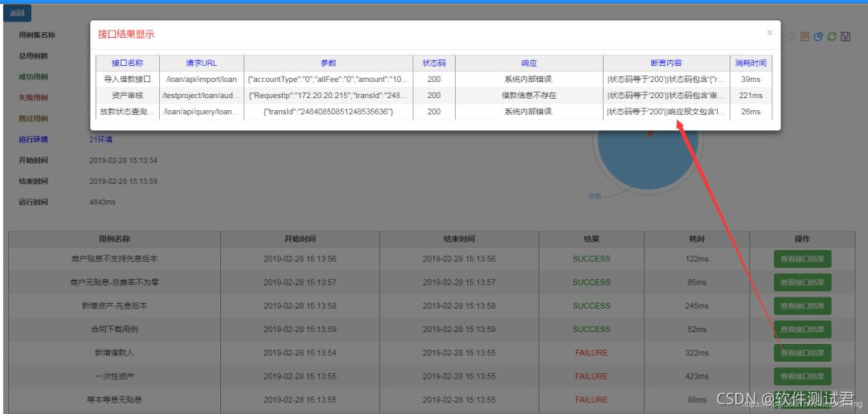This screenshot has width=868, height=414.
Task: Click the purple save disk icon
Action: click(845, 36)
